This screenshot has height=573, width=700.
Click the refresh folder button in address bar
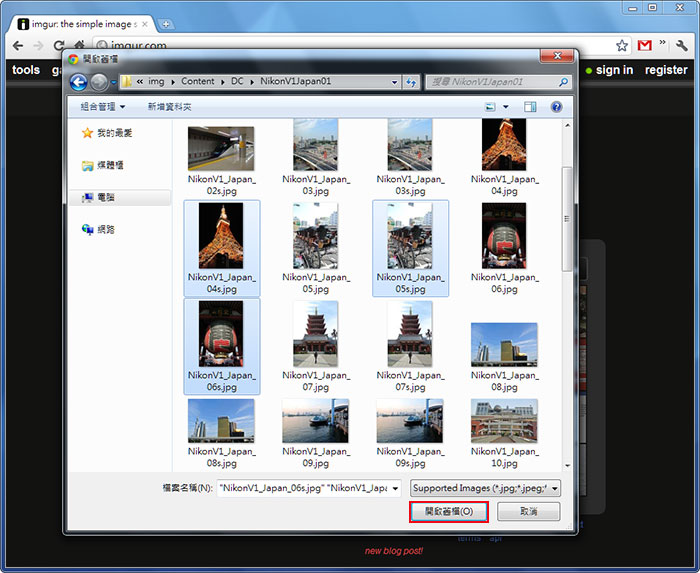tap(411, 82)
